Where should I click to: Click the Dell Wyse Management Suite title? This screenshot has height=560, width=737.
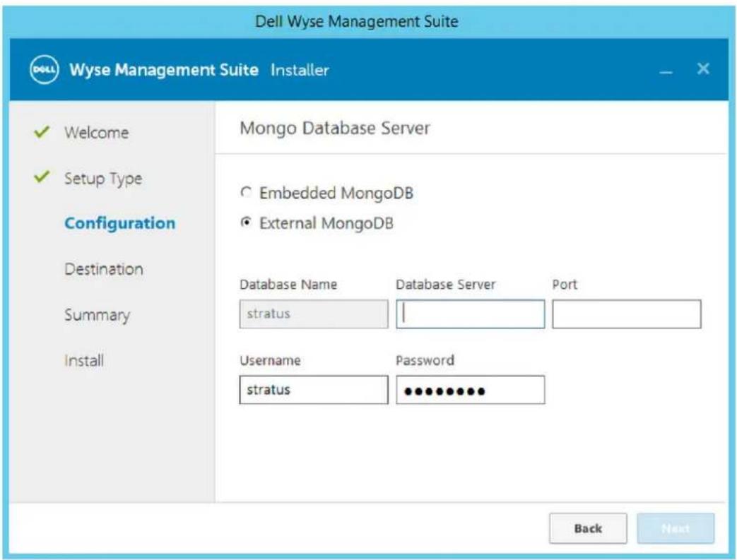357,22
